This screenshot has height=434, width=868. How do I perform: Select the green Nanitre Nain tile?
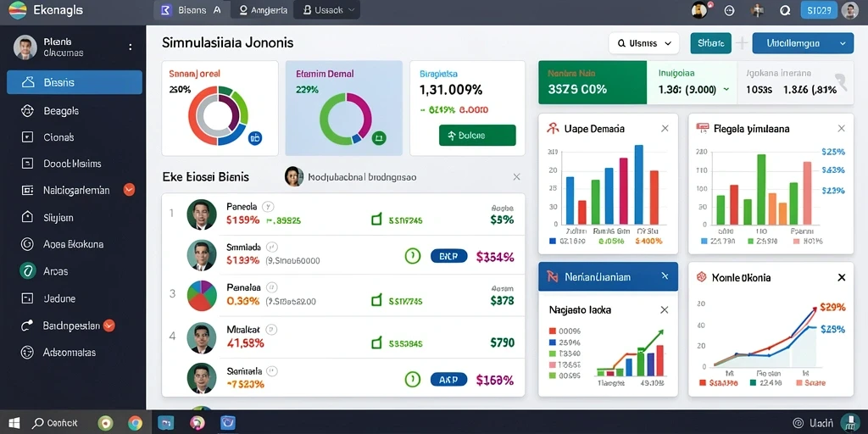pyautogui.click(x=593, y=82)
